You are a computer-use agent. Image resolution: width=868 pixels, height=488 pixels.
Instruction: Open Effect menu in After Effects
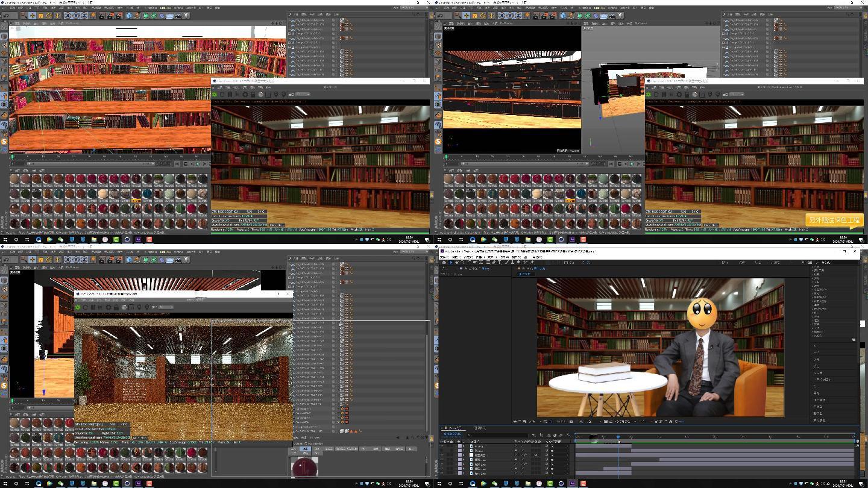click(491, 257)
